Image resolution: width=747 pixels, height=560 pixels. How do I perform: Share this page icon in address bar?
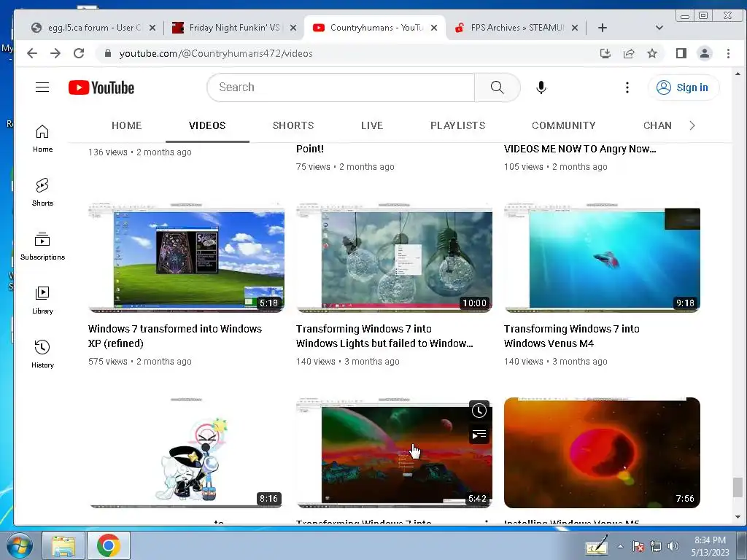(629, 53)
